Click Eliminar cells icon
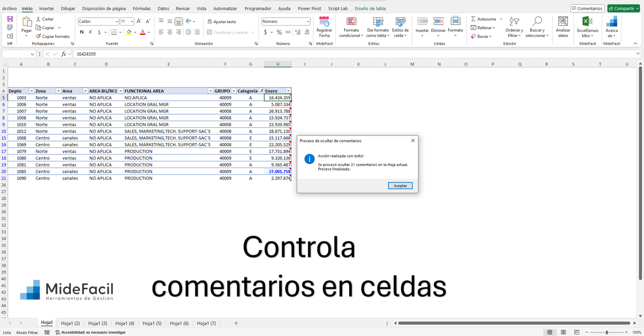The image size is (644, 336). pos(438,22)
